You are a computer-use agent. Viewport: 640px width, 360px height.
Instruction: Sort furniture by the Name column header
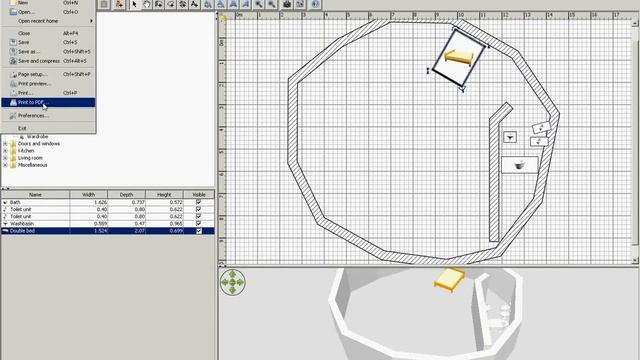(x=35, y=195)
